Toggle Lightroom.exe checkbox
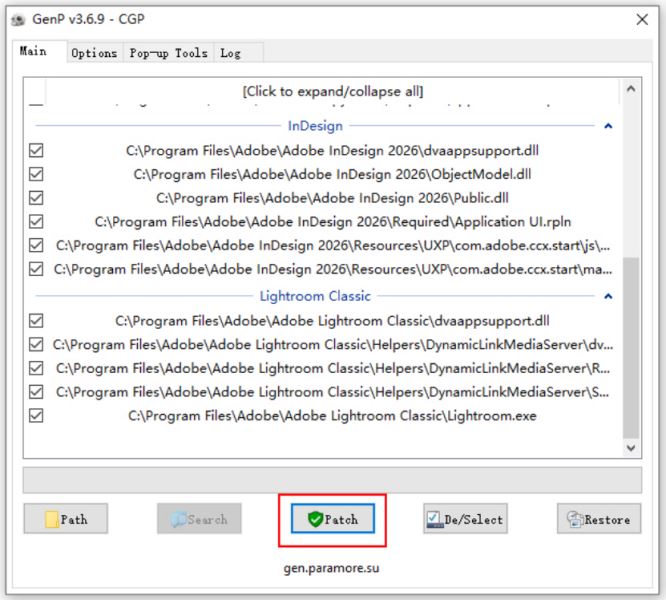666x600 pixels. [36, 415]
